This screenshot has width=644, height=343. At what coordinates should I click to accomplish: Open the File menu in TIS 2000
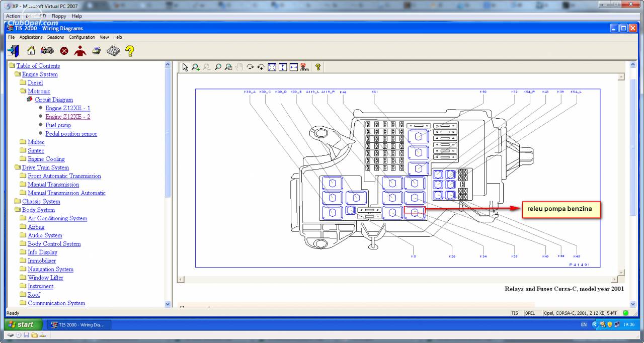pos(11,37)
